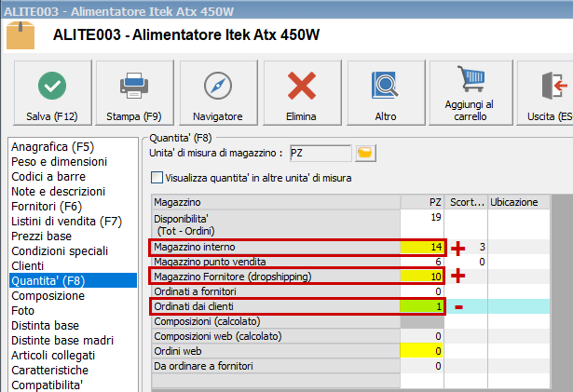Select Distinte base madri
This screenshot has width=573, height=392.
pyautogui.click(x=62, y=341)
